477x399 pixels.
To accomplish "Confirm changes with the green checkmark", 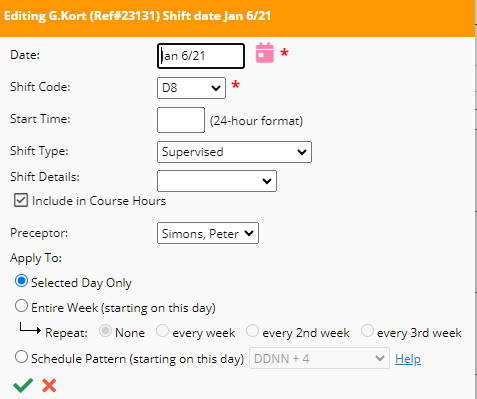I will (23, 385).
